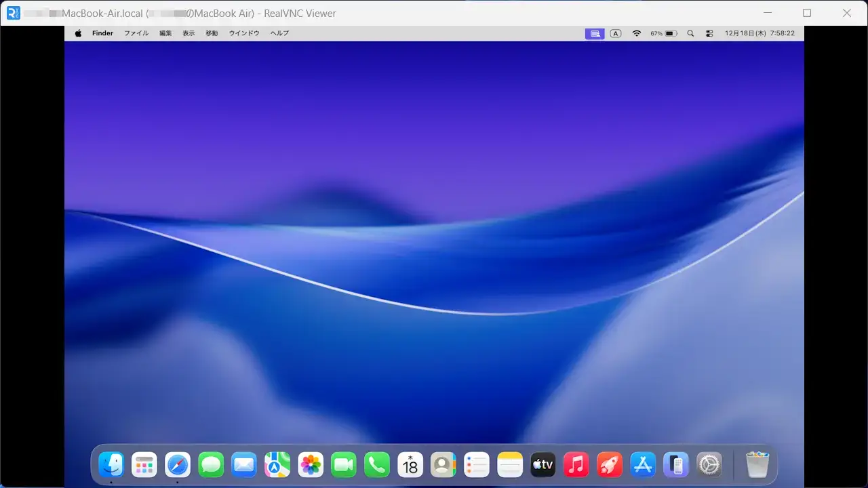
Task: Open the ヘルプ menu
Action: (x=279, y=33)
